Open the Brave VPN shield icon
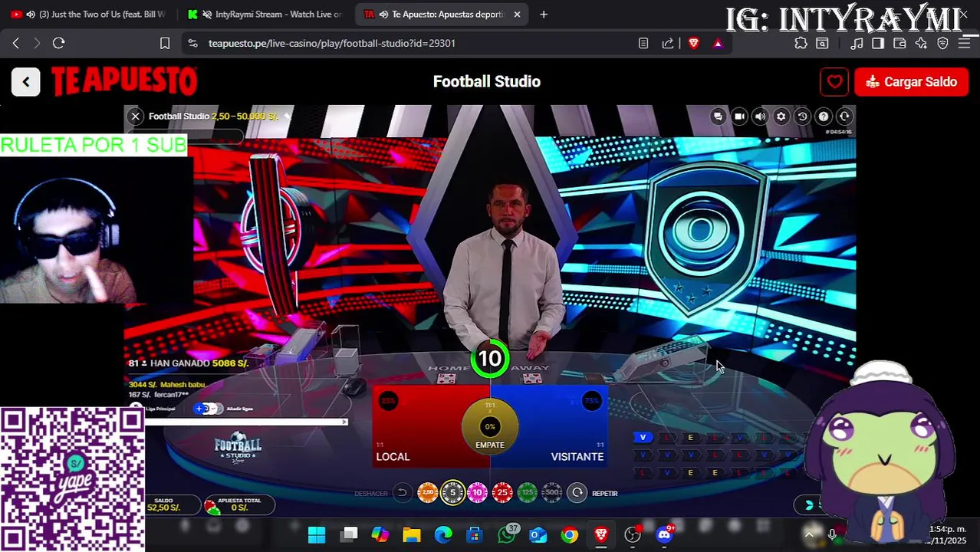This screenshot has height=552, width=980. tap(942, 44)
